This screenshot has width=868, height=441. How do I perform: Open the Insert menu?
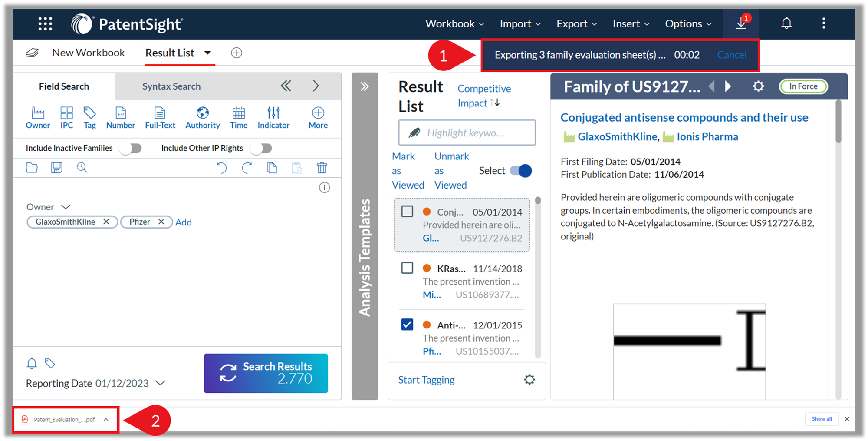(631, 23)
